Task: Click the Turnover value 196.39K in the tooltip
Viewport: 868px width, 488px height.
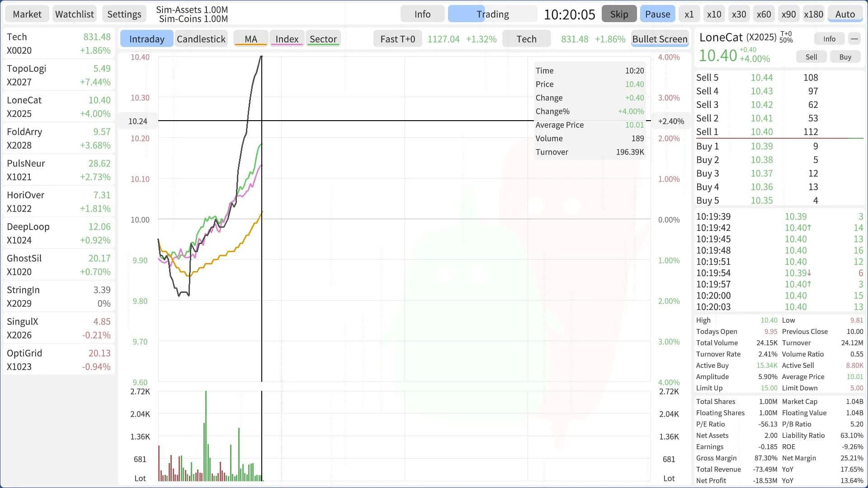Action: click(630, 152)
